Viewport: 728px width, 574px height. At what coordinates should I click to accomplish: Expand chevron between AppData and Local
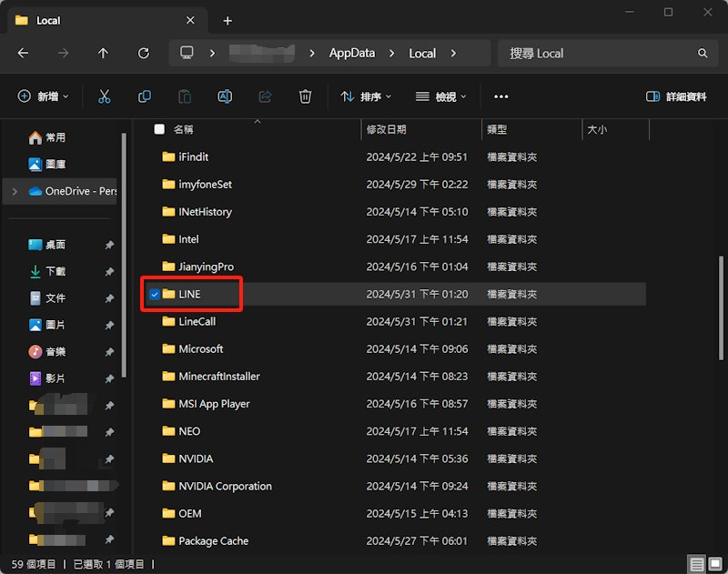[392, 54]
